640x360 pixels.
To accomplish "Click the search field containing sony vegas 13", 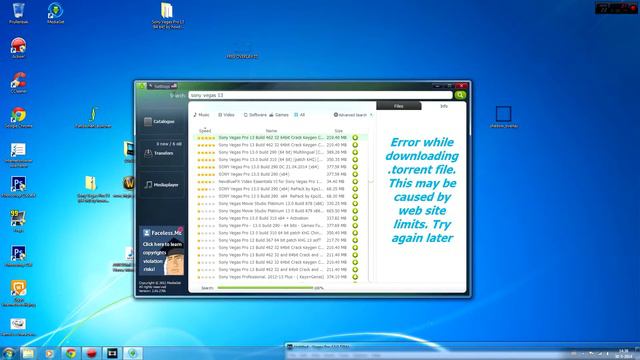I will click(320, 95).
